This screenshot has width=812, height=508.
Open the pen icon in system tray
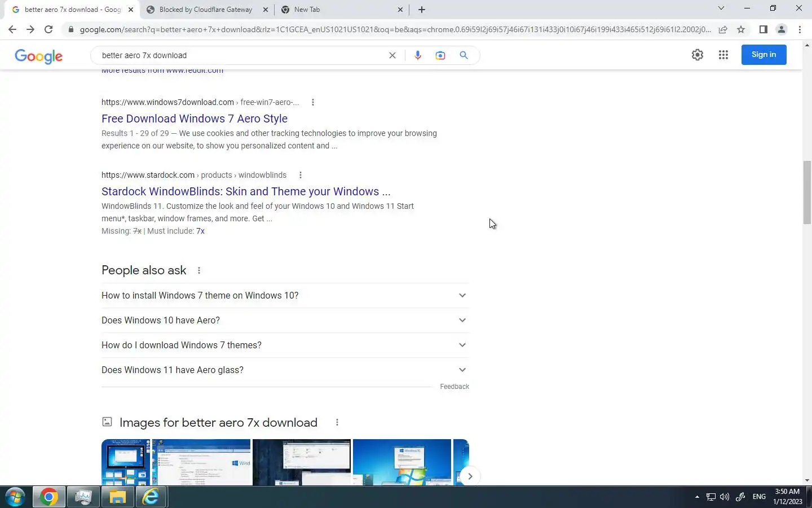pos(740,497)
